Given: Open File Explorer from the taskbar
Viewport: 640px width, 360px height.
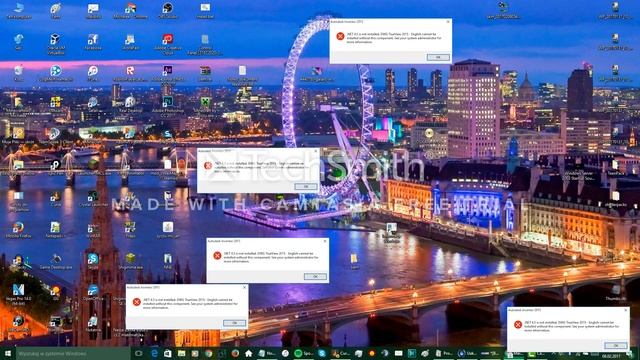Looking at the screenshot, I should point(182,353).
